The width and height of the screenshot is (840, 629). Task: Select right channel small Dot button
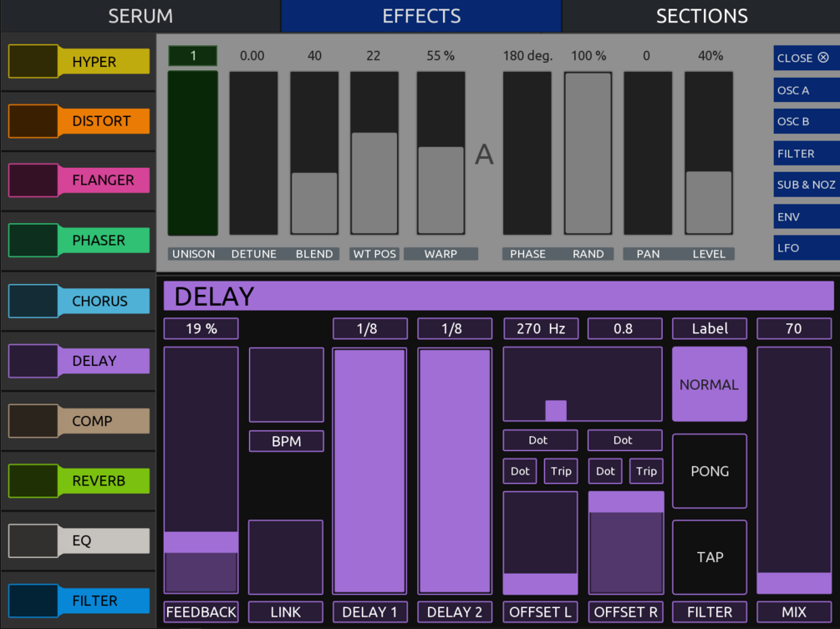pyautogui.click(x=605, y=471)
